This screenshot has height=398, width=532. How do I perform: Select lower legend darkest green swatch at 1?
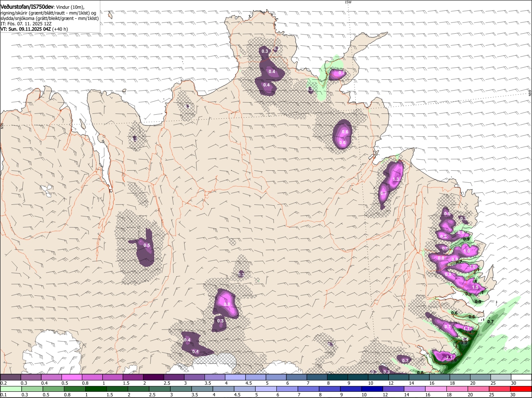[96, 389]
